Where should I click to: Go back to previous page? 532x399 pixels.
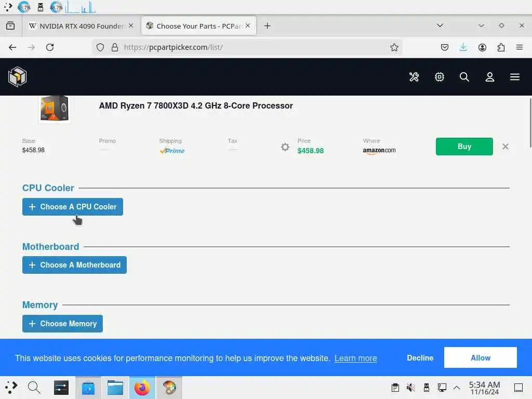pyautogui.click(x=12, y=47)
